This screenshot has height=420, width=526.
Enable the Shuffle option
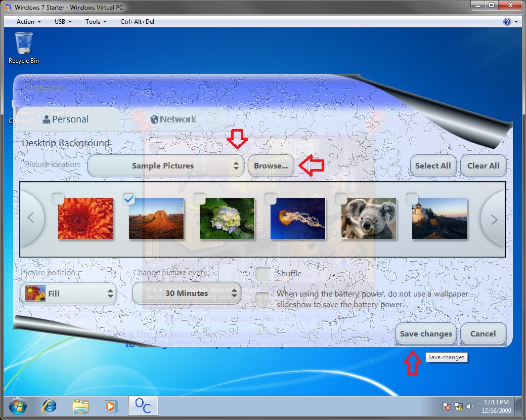click(262, 274)
